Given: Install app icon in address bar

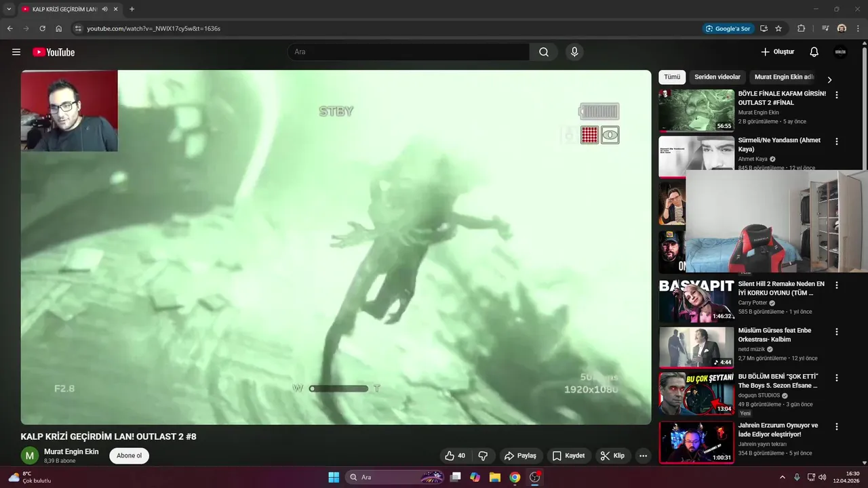Looking at the screenshot, I should click(x=764, y=28).
